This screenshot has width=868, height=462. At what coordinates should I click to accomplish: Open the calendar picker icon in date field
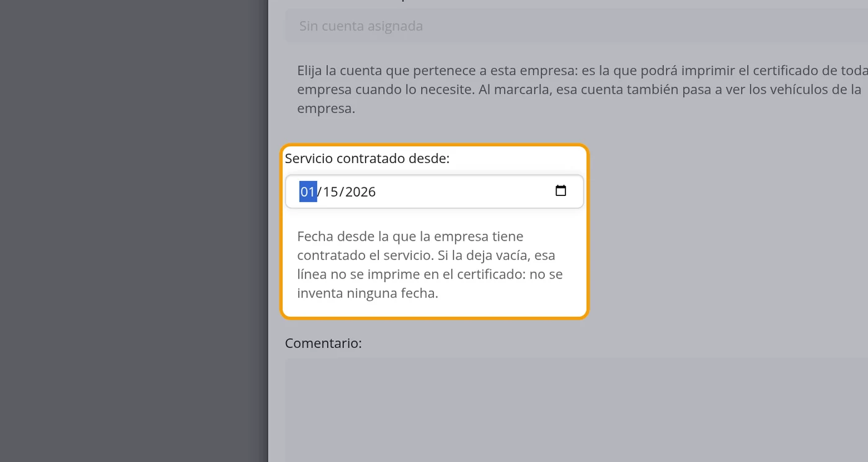coord(560,191)
